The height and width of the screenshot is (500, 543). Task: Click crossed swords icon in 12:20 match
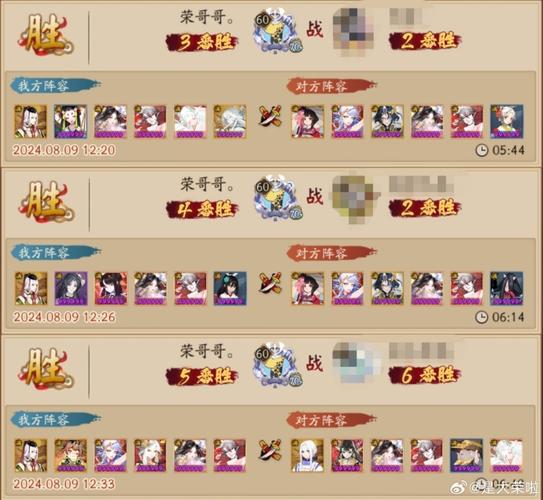pyautogui.click(x=270, y=115)
